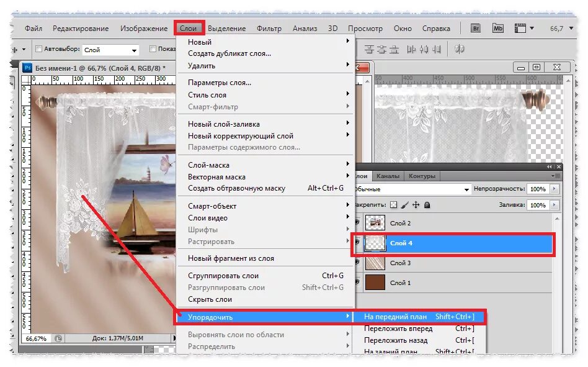Launch Adobe Bridge with the Br icon
The width and height of the screenshot is (588, 367).
[476, 28]
